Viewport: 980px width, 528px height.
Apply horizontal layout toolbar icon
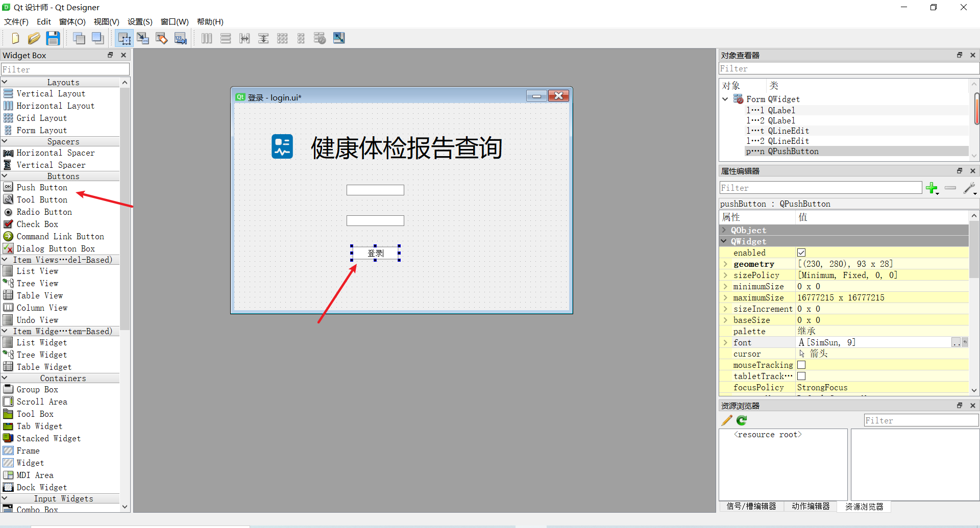click(207, 38)
